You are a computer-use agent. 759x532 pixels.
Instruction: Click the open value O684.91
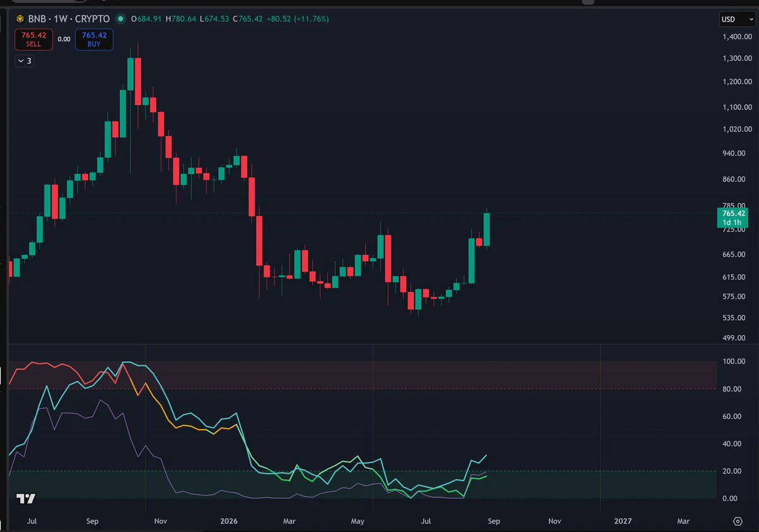(146, 19)
